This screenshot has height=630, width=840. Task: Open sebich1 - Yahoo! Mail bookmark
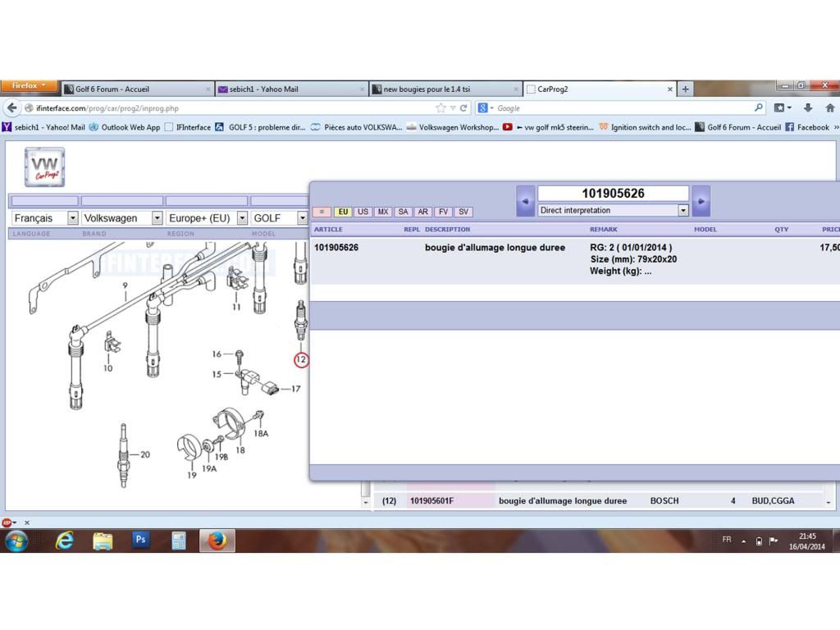44,127
